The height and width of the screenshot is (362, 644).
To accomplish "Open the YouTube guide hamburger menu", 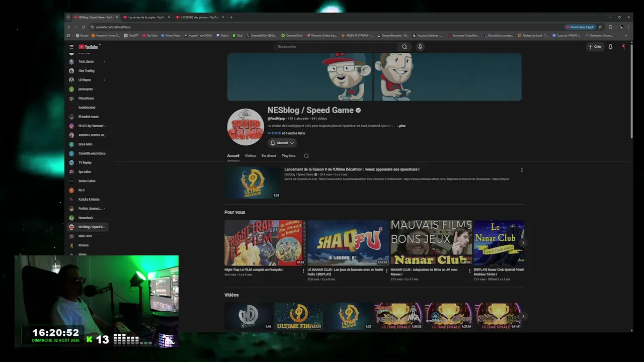I will (x=71, y=47).
